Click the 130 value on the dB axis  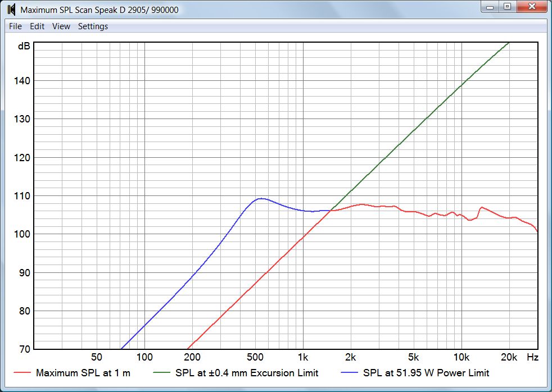(x=22, y=119)
